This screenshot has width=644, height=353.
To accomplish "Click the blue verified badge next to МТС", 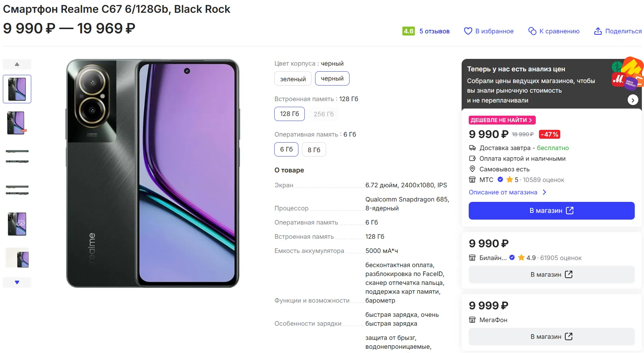I will tap(500, 180).
